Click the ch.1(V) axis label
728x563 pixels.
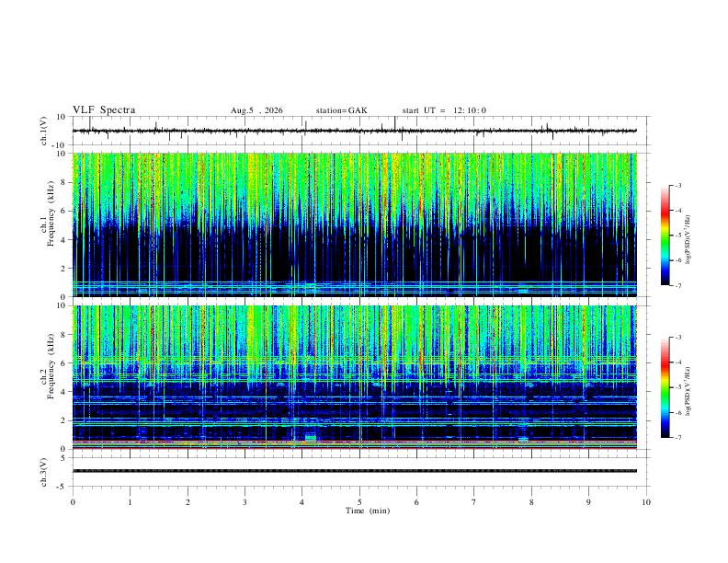click(44, 131)
